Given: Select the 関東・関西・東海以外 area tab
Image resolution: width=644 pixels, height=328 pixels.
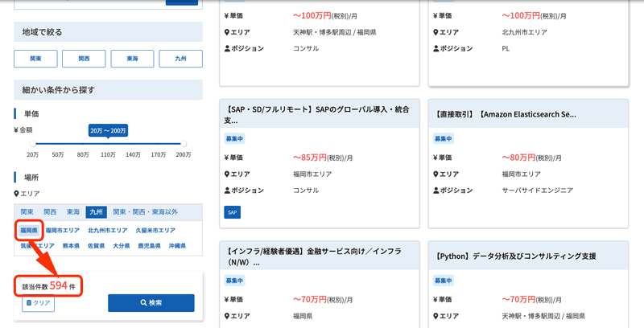Looking at the screenshot, I should [x=146, y=212].
